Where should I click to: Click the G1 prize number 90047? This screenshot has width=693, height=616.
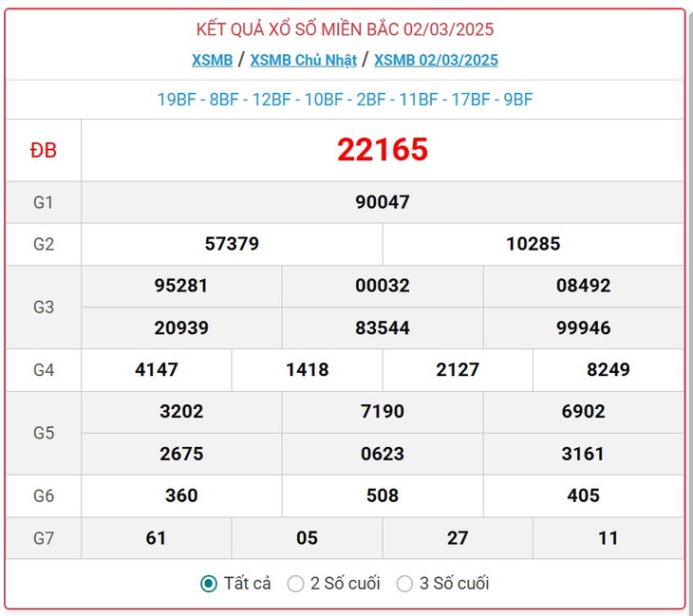point(383,202)
